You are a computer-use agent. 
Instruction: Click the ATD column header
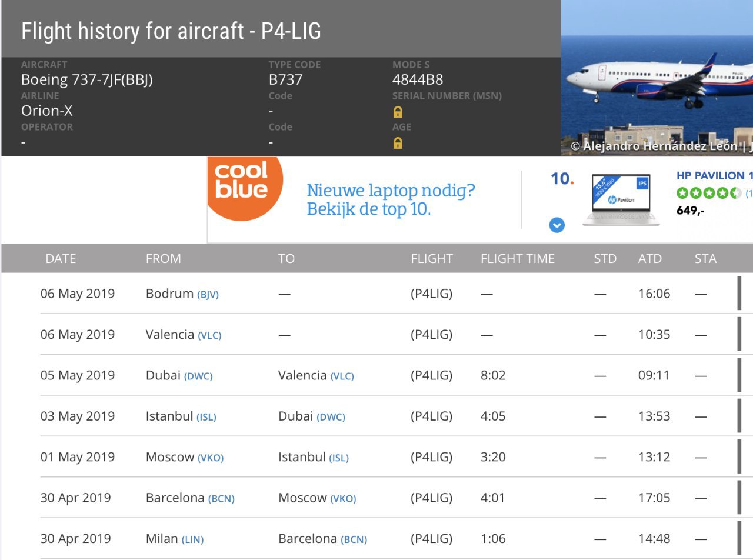(x=649, y=259)
